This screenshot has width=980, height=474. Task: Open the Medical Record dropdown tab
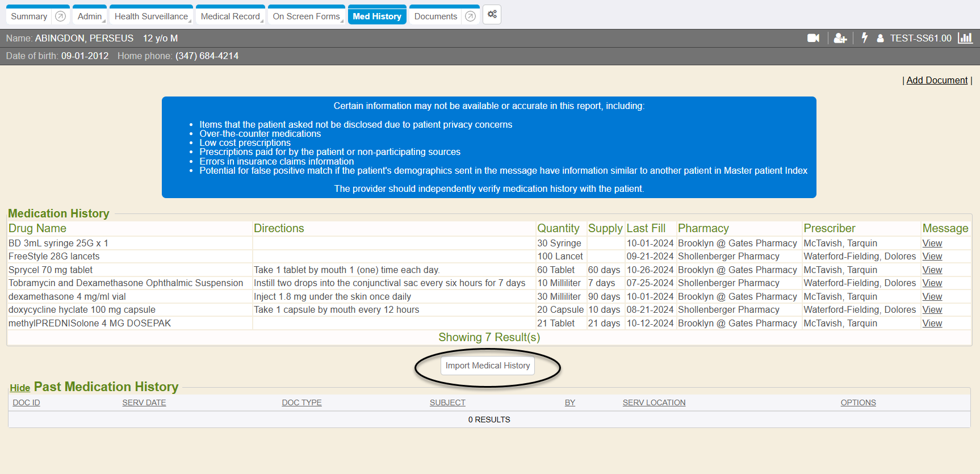point(231,16)
